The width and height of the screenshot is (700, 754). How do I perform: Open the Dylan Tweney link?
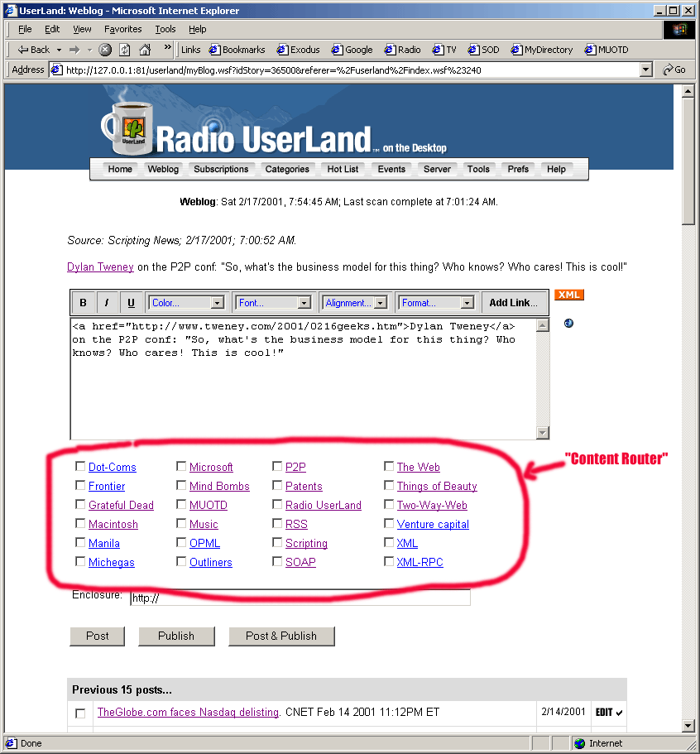[94, 267]
